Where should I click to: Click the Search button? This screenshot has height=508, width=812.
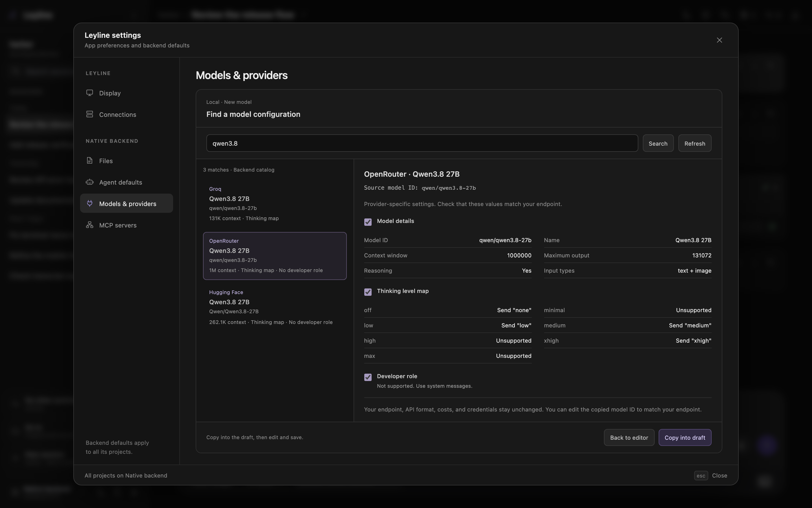pos(658,143)
